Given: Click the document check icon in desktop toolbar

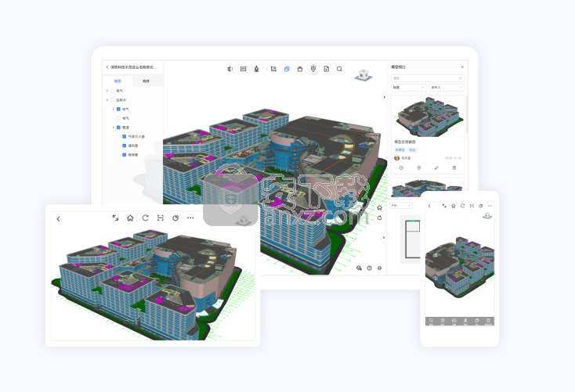Looking at the screenshot, I should click(327, 69).
